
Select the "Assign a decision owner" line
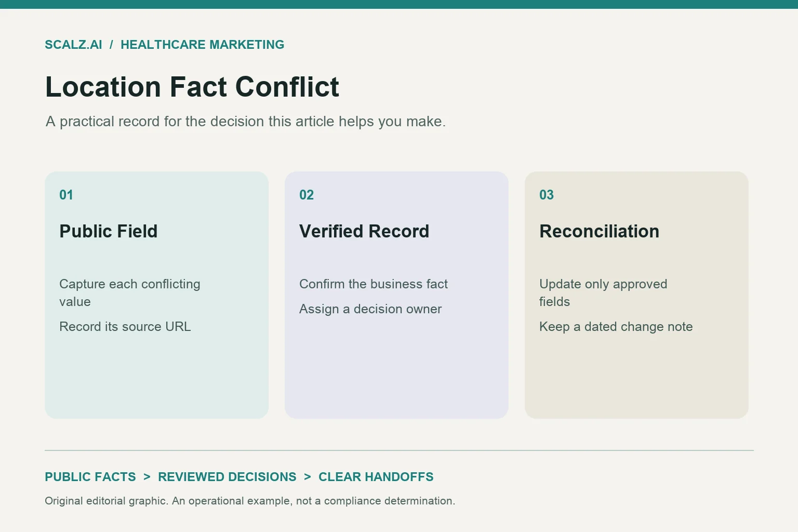(370, 309)
